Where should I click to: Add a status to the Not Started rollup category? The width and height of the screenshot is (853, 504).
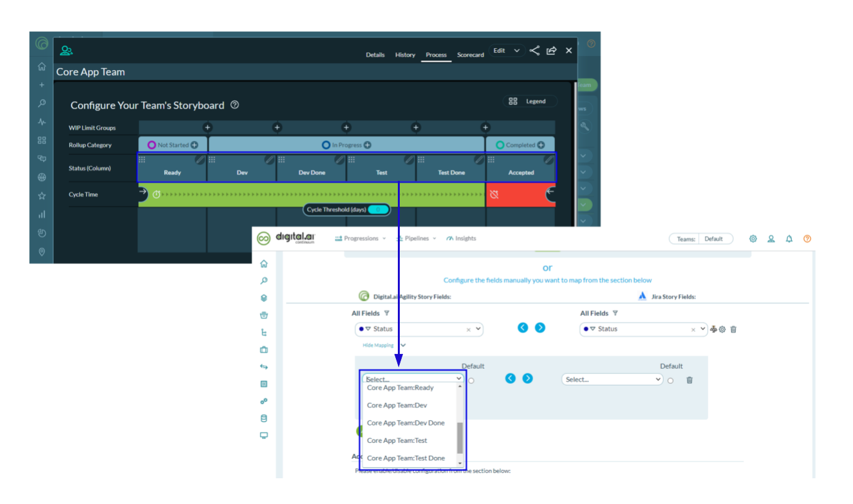pyautogui.click(x=194, y=145)
